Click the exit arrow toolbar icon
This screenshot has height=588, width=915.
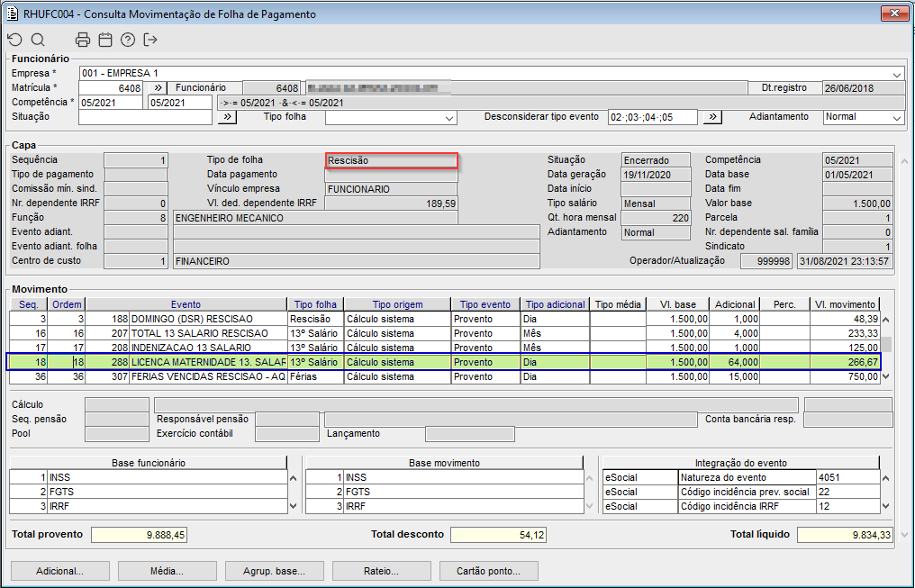pyautogui.click(x=150, y=40)
